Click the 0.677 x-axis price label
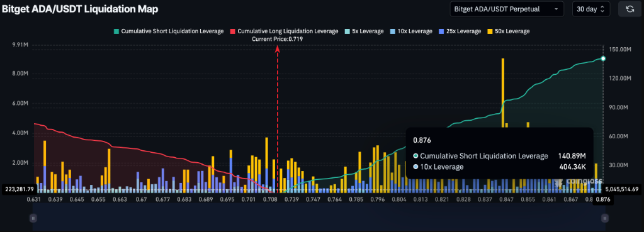 point(163,199)
